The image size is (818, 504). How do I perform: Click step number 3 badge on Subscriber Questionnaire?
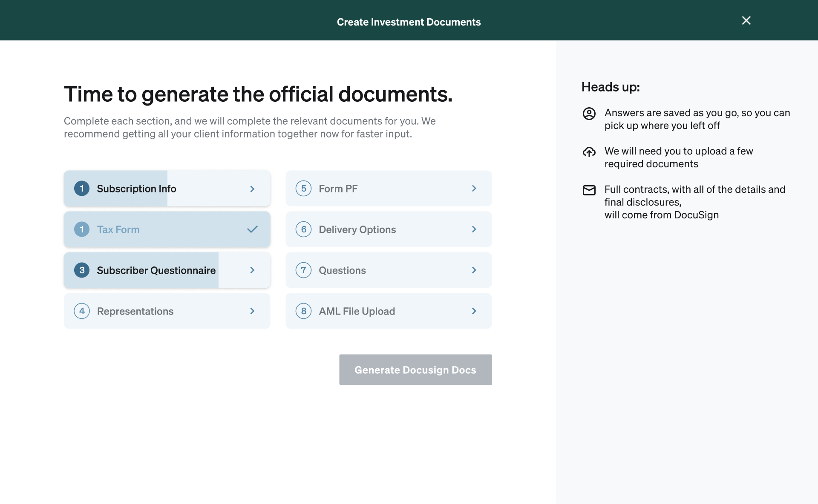coord(82,270)
